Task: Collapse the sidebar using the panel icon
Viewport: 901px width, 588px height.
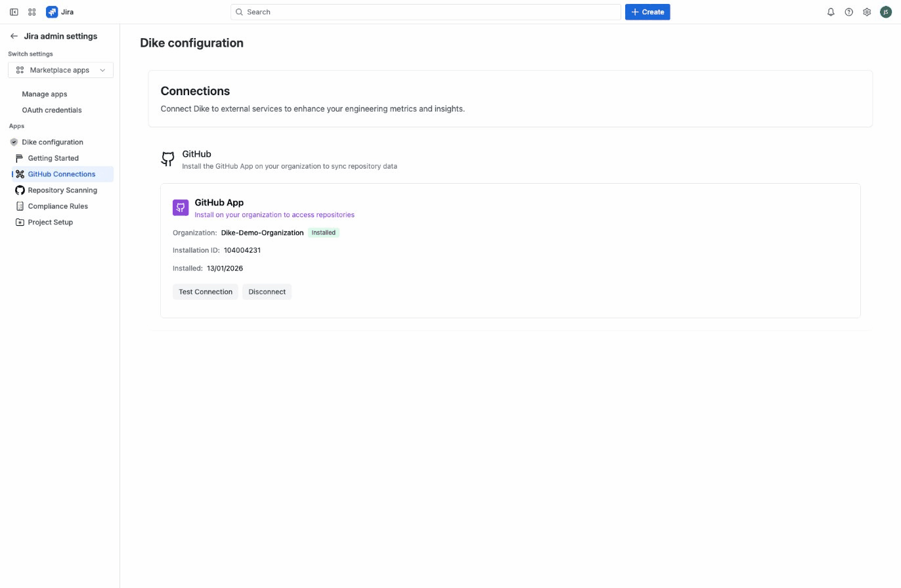Action: coord(14,12)
